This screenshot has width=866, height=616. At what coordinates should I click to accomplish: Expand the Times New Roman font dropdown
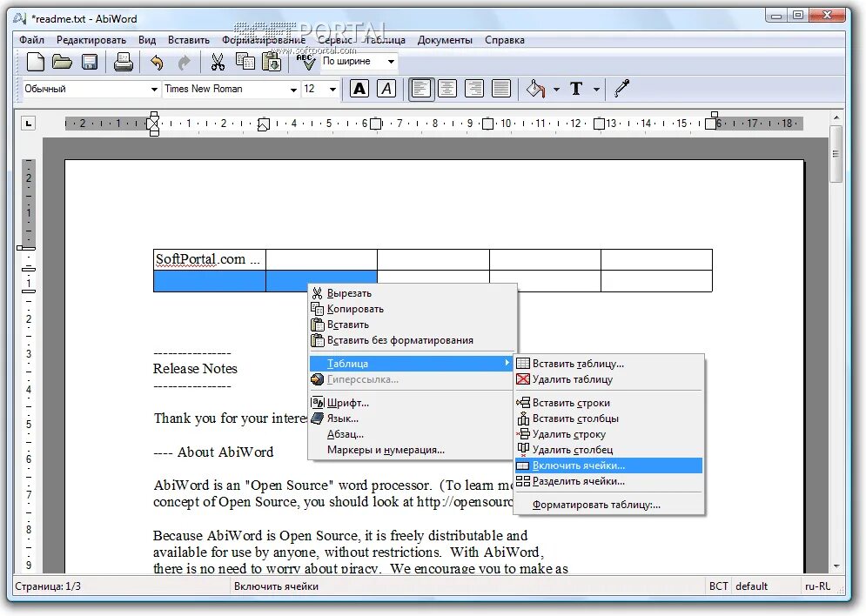coord(293,89)
